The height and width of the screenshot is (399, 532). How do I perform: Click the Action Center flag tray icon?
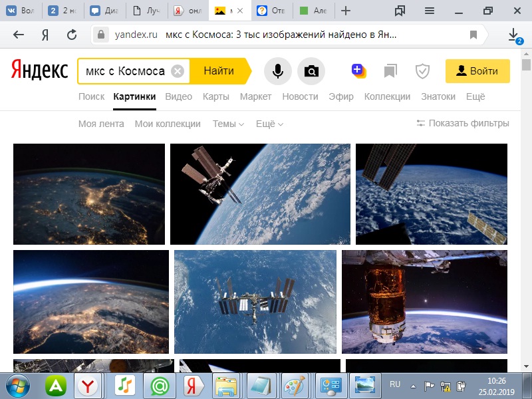pyautogui.click(x=429, y=386)
